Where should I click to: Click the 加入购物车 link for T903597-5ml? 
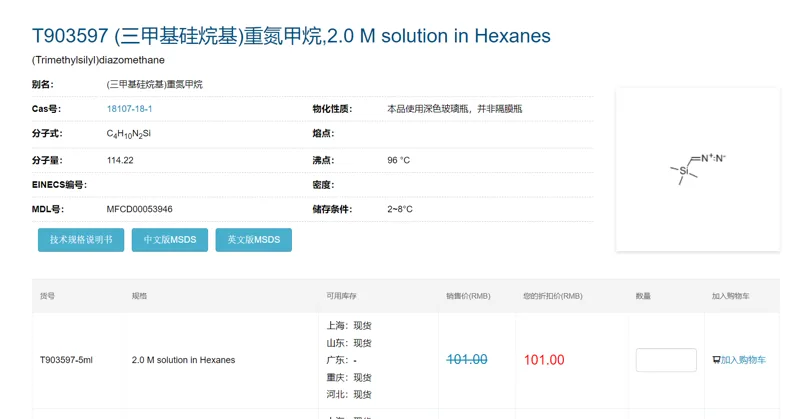[743, 360]
